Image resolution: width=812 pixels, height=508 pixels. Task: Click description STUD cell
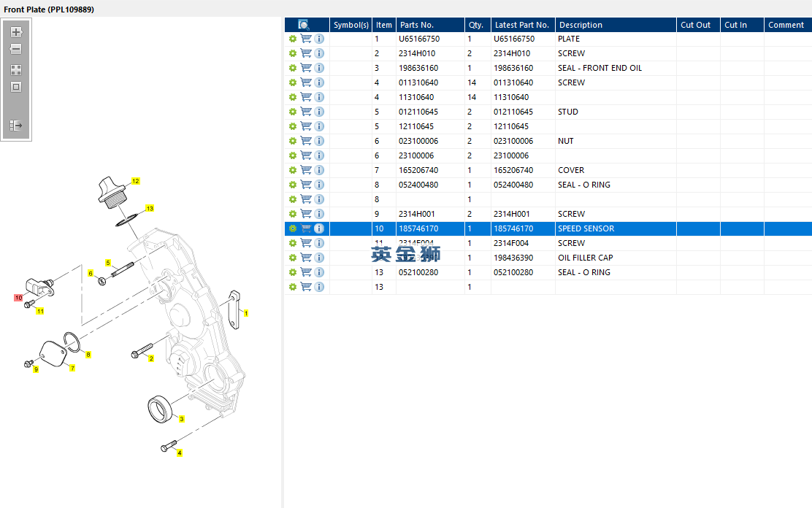(x=616, y=112)
